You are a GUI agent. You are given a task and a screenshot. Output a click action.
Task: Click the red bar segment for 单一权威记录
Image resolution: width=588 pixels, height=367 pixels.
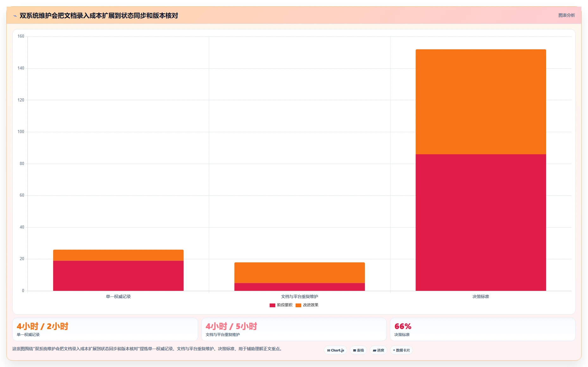tap(118, 276)
